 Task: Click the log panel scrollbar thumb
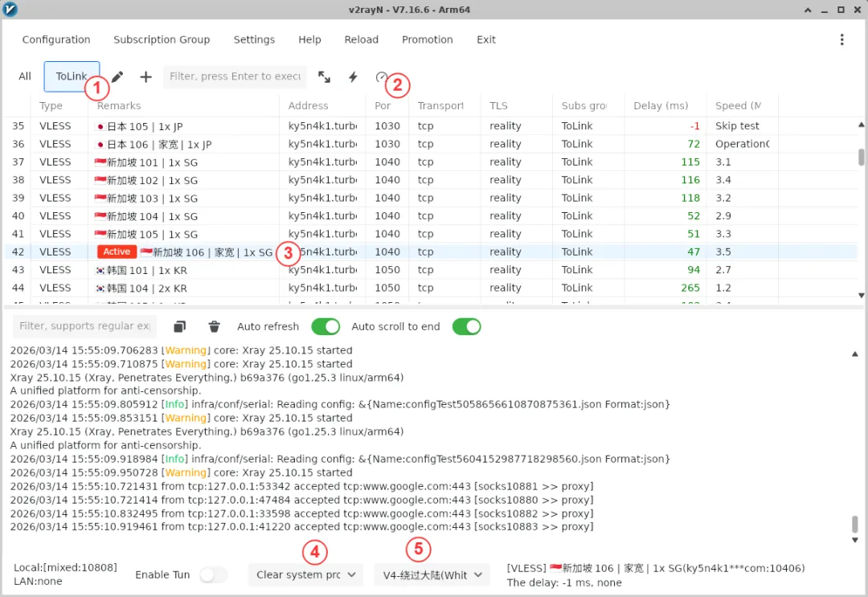pos(854,524)
